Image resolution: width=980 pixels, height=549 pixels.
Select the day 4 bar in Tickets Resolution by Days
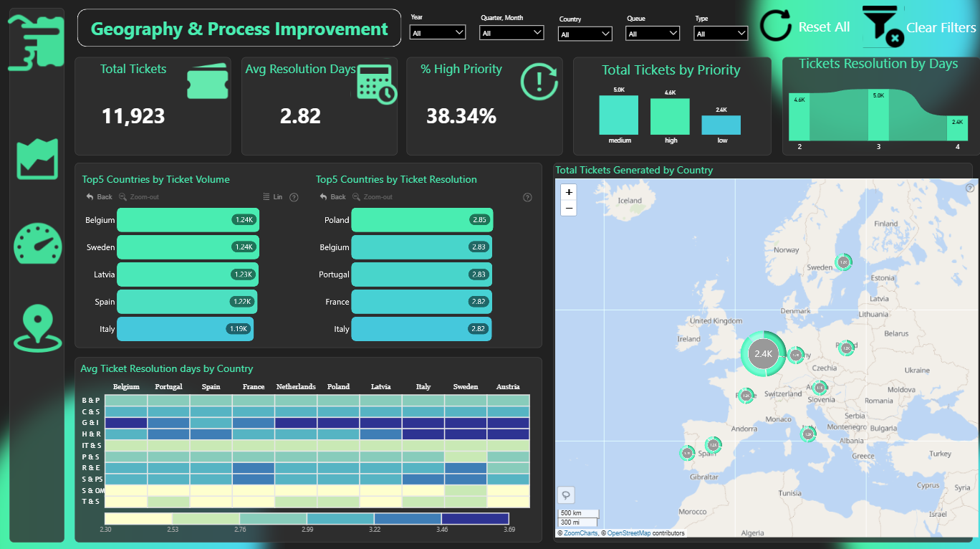[958, 128]
